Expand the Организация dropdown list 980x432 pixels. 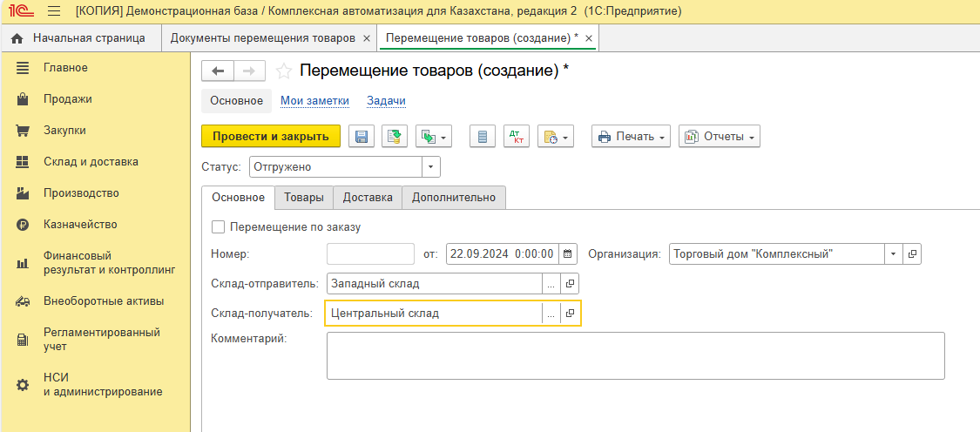pyautogui.click(x=894, y=254)
